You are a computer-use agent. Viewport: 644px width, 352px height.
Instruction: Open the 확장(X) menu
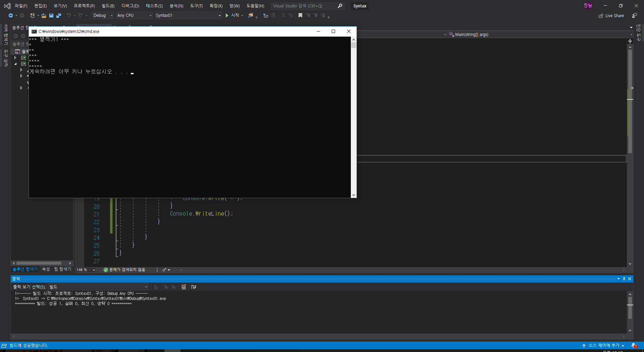click(216, 6)
